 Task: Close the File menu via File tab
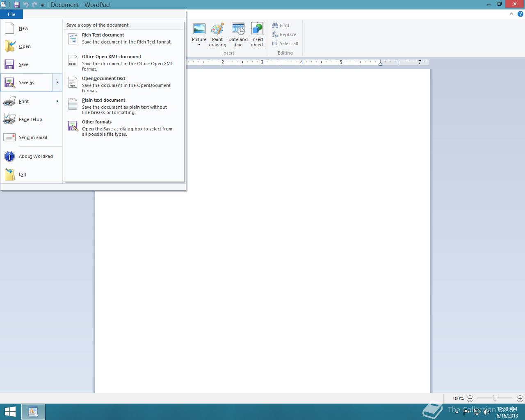point(11,14)
